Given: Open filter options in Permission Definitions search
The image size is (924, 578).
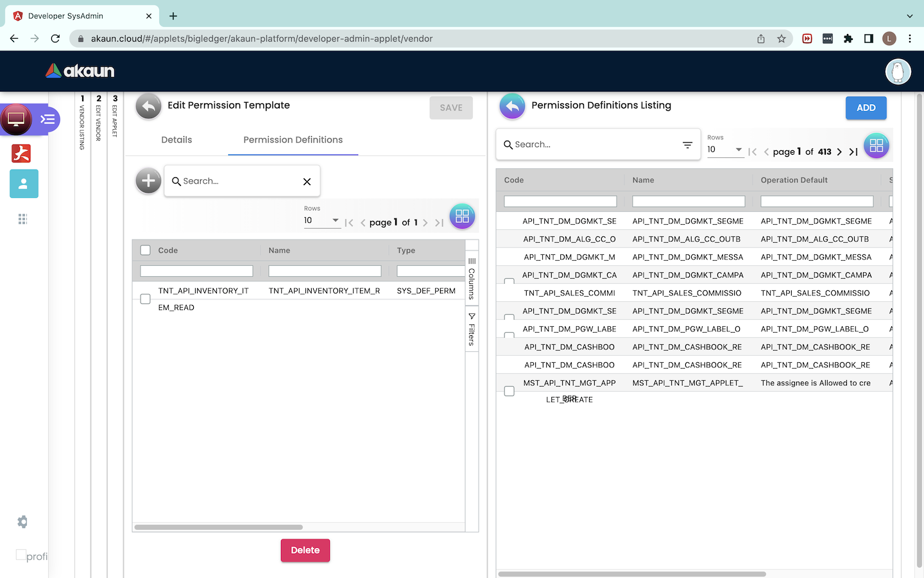Looking at the screenshot, I should point(687,144).
